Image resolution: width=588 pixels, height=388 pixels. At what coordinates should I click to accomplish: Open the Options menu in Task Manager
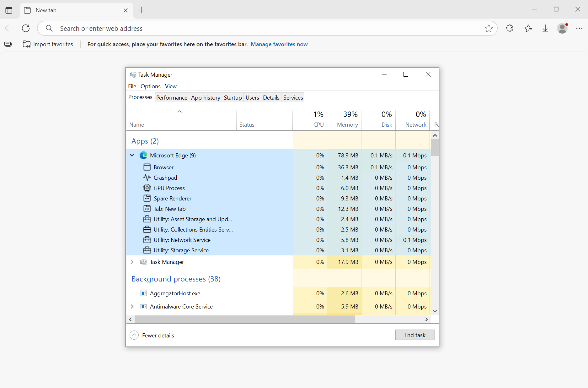coord(151,86)
